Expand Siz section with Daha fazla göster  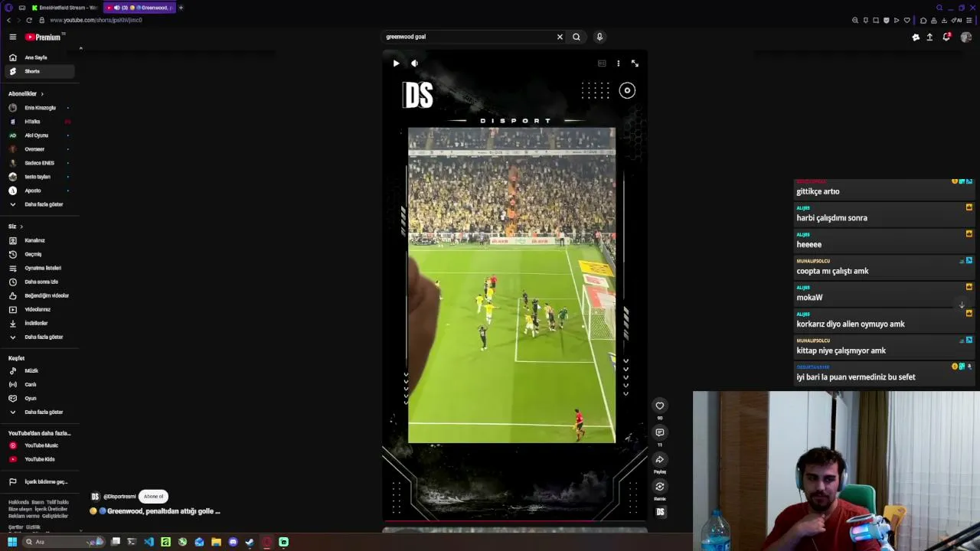pyautogui.click(x=38, y=337)
